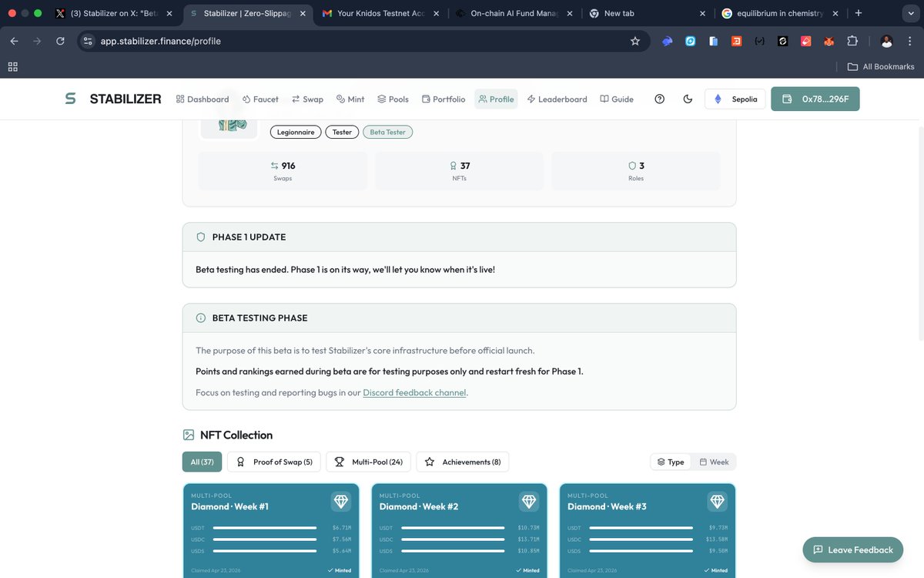Filter NFTs by Proof of Swap (5)

[x=274, y=462]
